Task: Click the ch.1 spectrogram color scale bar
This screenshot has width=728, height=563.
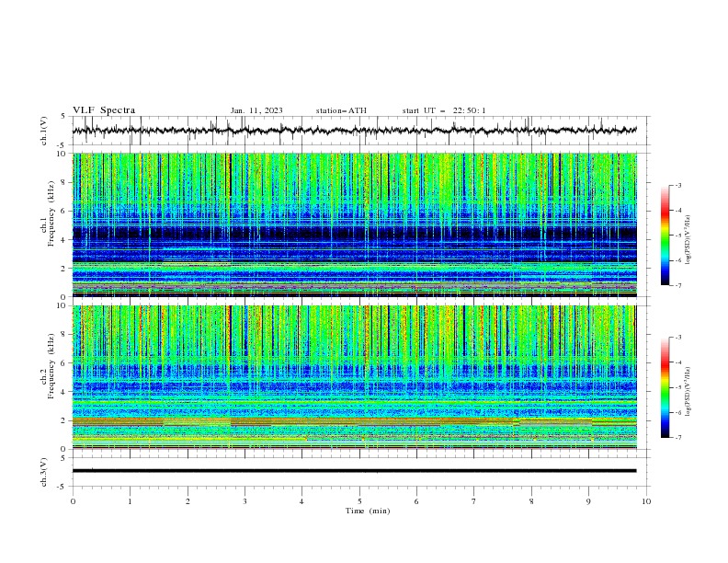Action: pyautogui.click(x=665, y=236)
